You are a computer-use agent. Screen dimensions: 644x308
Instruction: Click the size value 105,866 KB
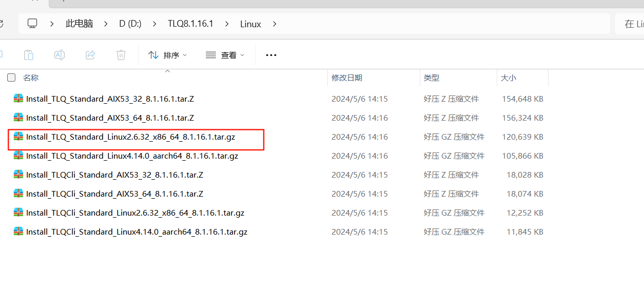tap(522, 156)
